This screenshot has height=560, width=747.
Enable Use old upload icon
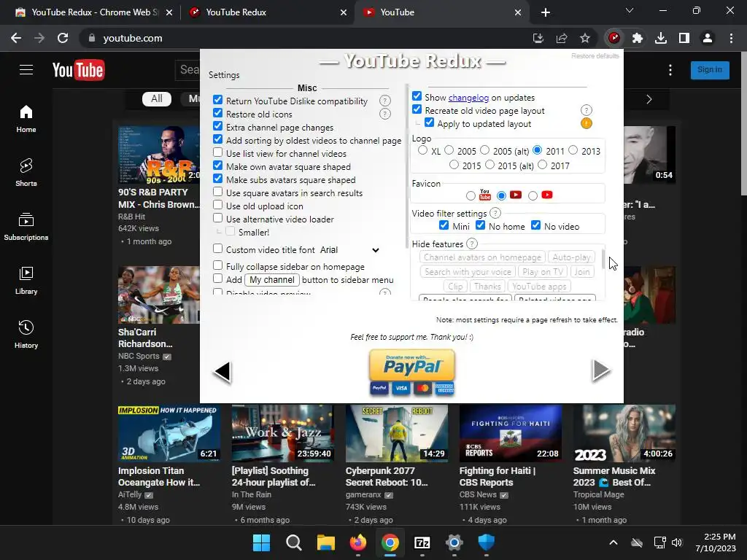point(217,205)
